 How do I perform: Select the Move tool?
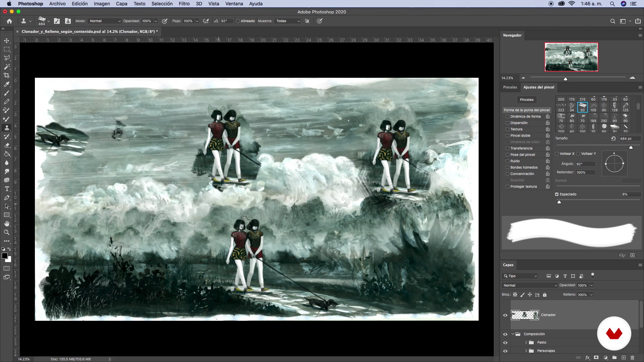point(7,41)
